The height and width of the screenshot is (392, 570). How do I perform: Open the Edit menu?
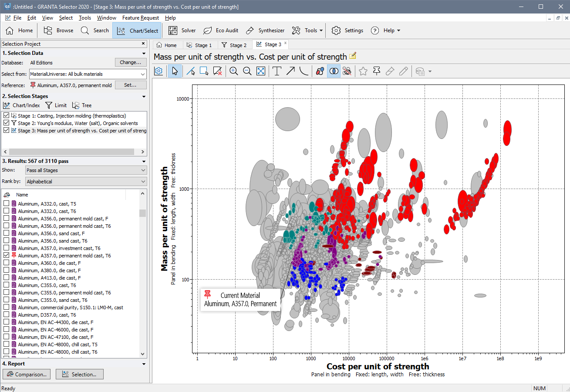coord(32,18)
